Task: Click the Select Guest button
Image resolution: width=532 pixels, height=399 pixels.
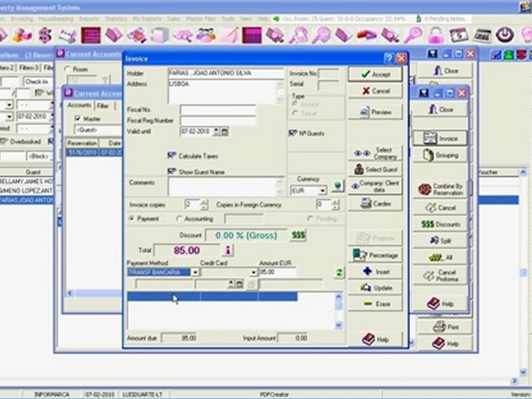Action: pos(375,170)
